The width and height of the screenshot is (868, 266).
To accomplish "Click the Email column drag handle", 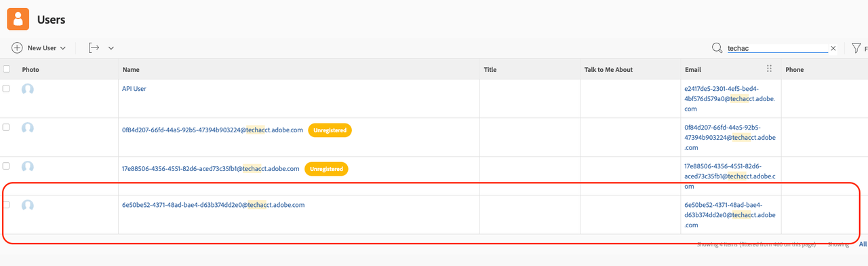I will point(769,69).
